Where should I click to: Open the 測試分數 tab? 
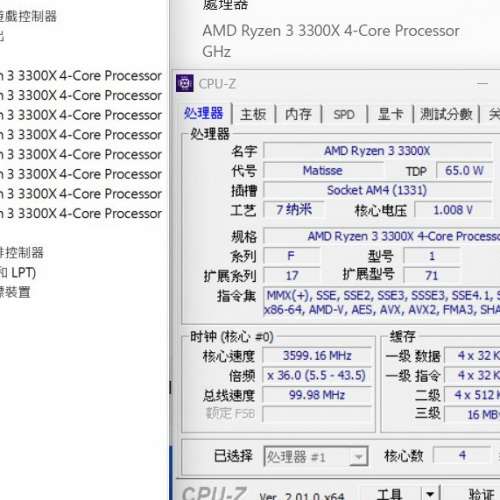click(446, 114)
